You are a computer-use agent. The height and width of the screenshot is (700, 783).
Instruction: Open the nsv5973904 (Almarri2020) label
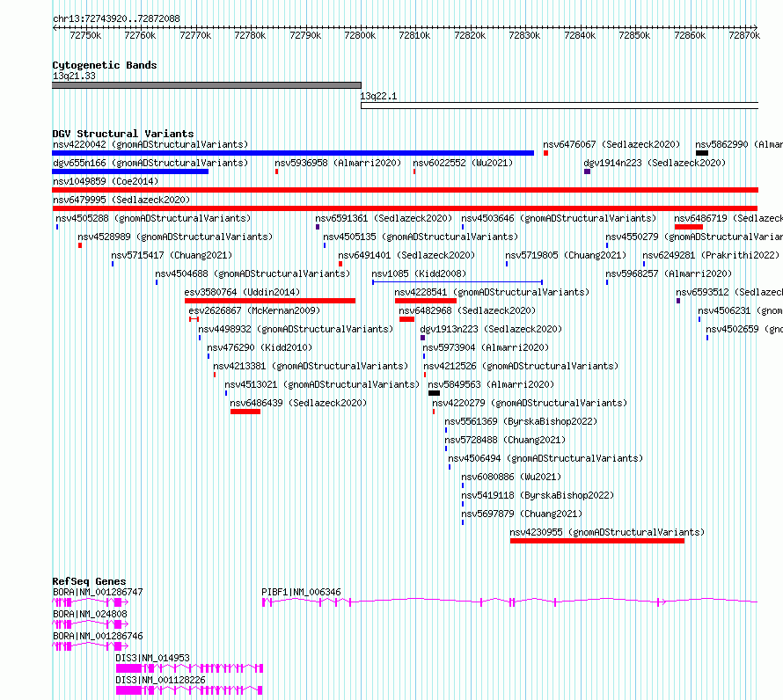pos(486,347)
